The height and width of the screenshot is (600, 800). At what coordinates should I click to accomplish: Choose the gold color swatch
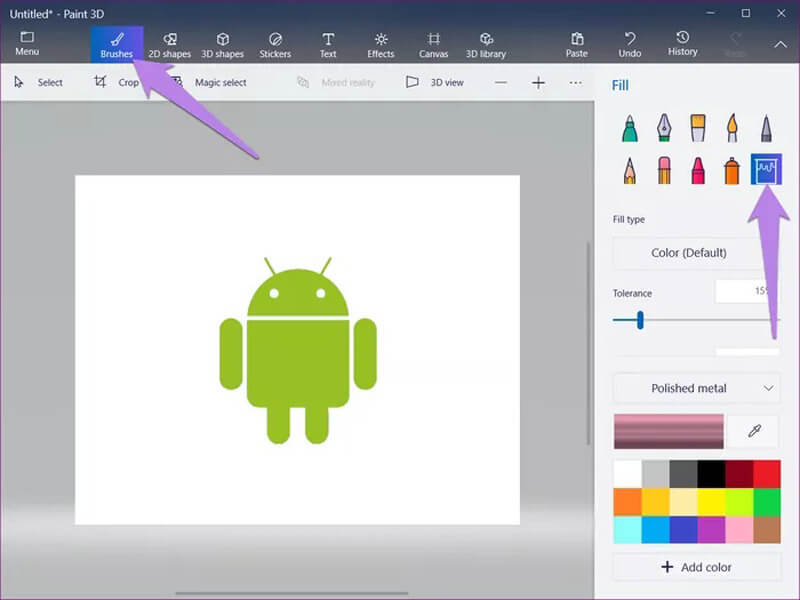(656, 502)
